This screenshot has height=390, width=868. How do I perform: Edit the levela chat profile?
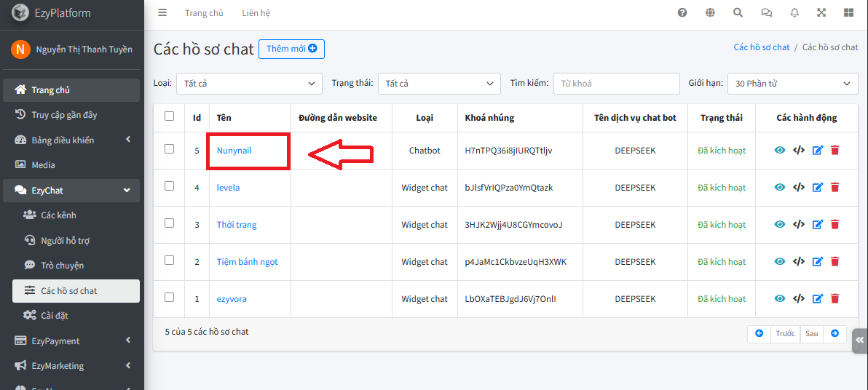click(818, 188)
